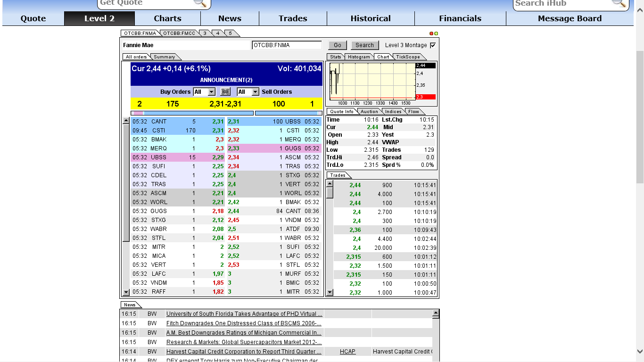Show the Histogram tab
This screenshot has width=644, height=362.
[359, 57]
